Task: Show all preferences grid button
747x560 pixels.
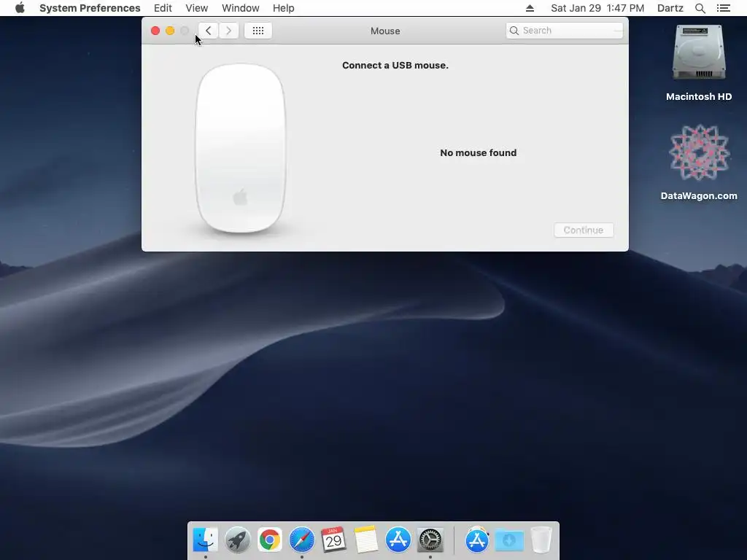Action: (x=258, y=31)
